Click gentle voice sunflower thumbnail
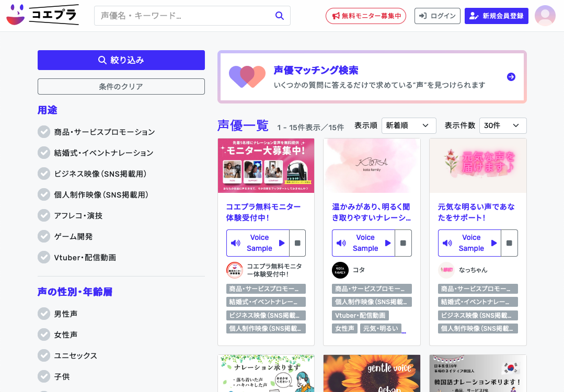This screenshot has width=564, height=392. (372, 373)
